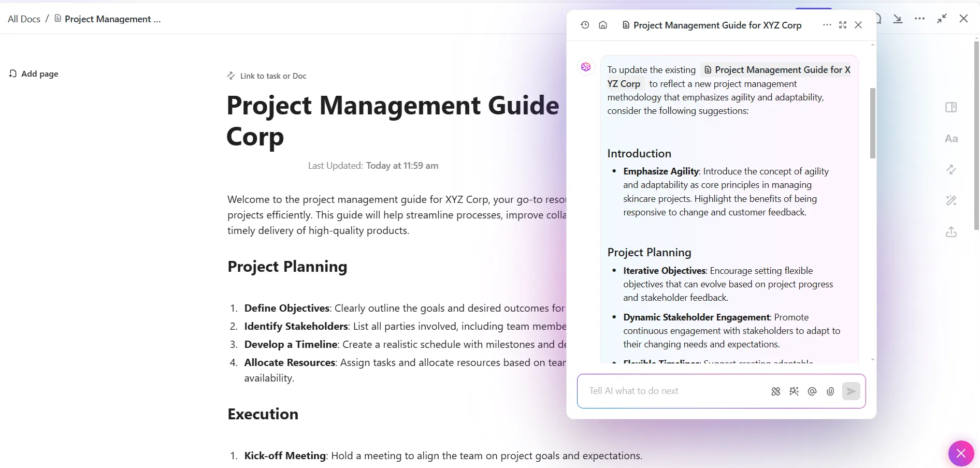Click the download arrow icon in top bar
The image size is (980, 468).
coord(898,19)
